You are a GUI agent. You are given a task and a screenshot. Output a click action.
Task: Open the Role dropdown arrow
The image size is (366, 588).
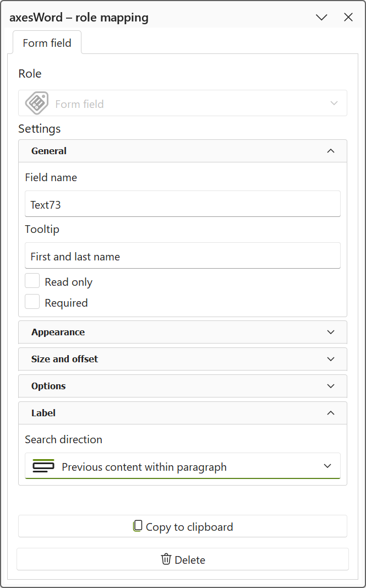click(x=334, y=103)
